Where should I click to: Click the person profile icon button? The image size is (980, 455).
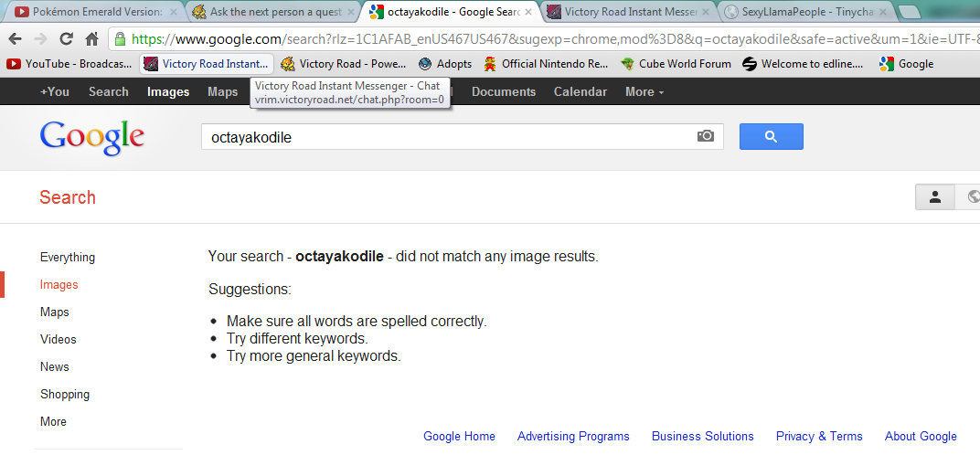point(935,196)
